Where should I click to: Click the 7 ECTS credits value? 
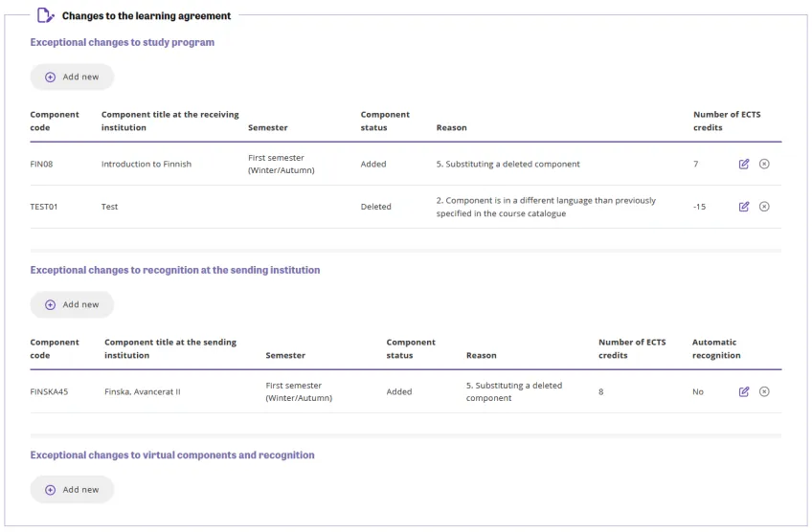point(696,164)
